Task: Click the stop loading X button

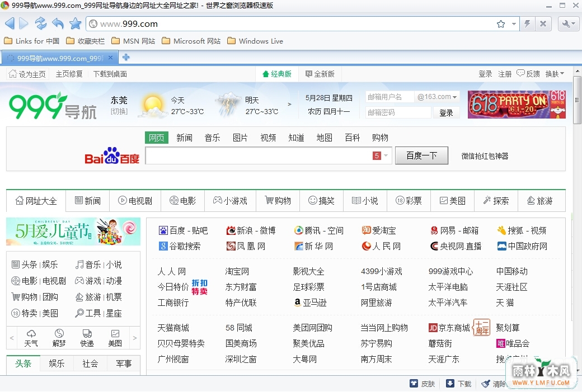Action: coord(543,24)
